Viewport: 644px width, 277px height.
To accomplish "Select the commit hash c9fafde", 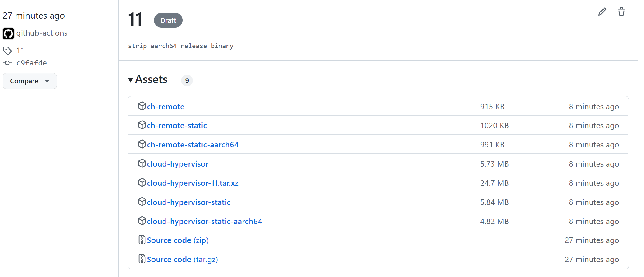I will pos(31,63).
